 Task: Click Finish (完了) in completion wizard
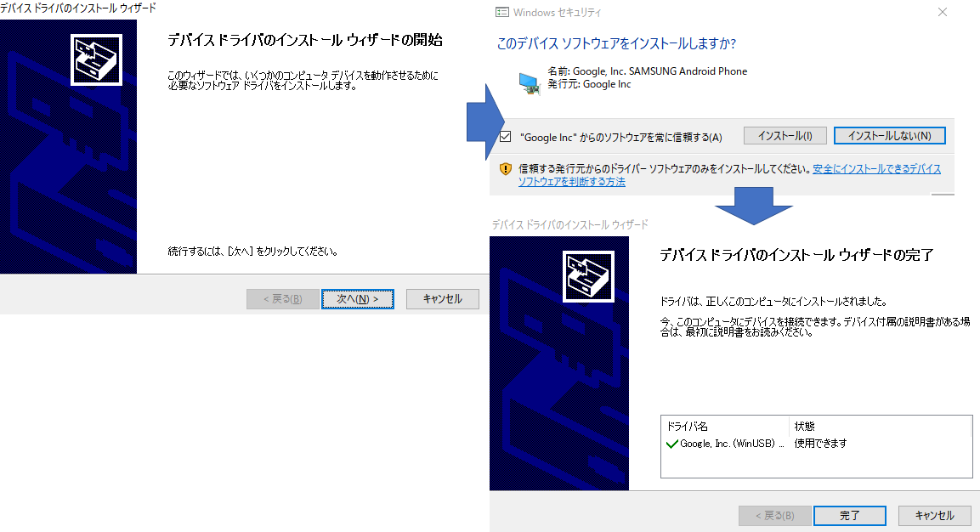click(x=849, y=516)
